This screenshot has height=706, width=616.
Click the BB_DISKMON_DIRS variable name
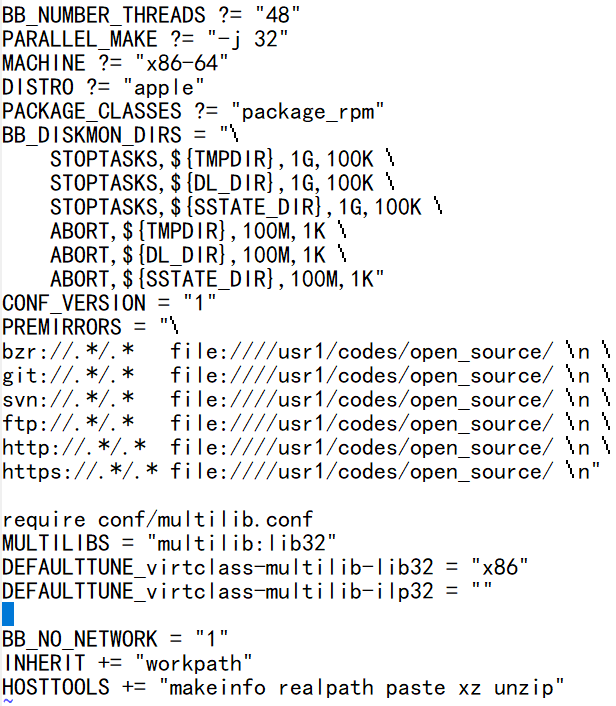pyautogui.click(x=92, y=135)
